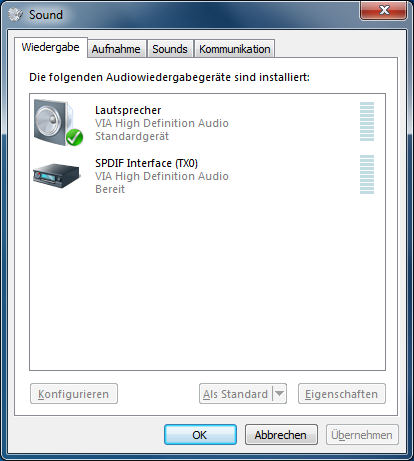Screen dimensions: 414x461
Task: Expand the Als Standard dropdown arrow
Action: tap(280, 394)
